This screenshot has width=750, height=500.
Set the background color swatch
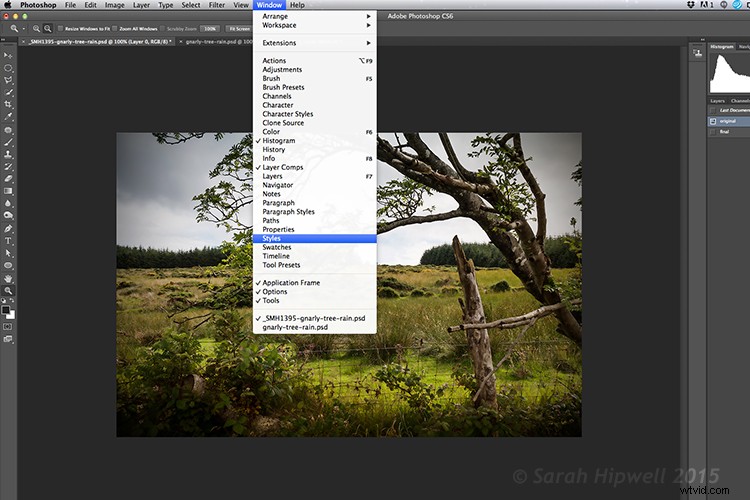12,315
